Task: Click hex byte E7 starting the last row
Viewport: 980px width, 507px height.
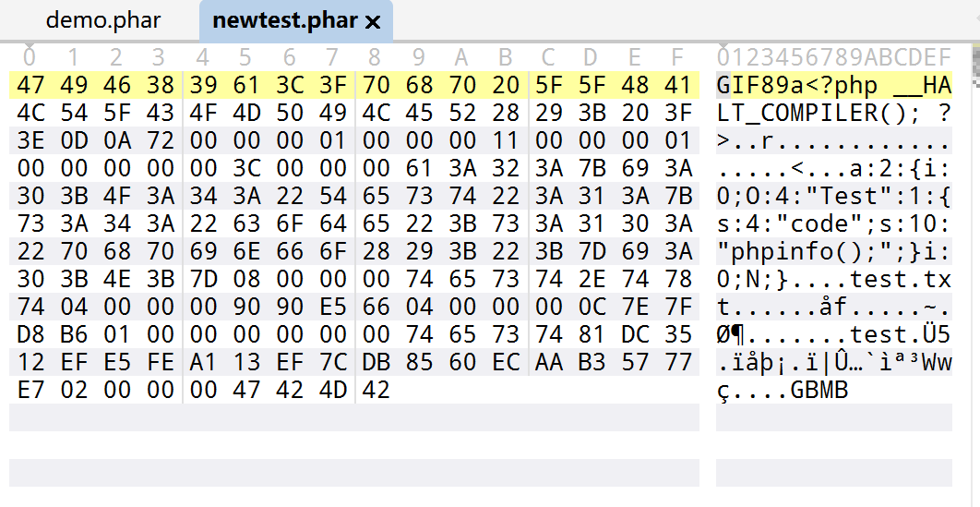Action: pyautogui.click(x=31, y=391)
